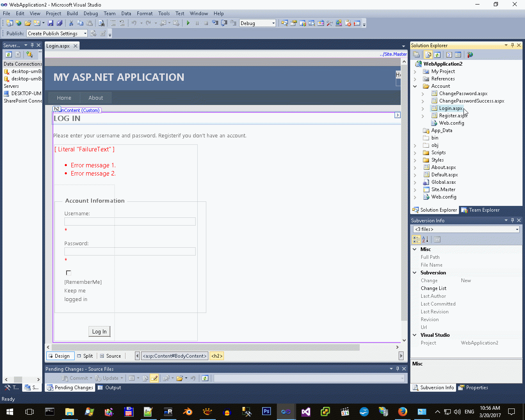Click the Password input field in designer
The image size is (525, 420).
(130, 251)
